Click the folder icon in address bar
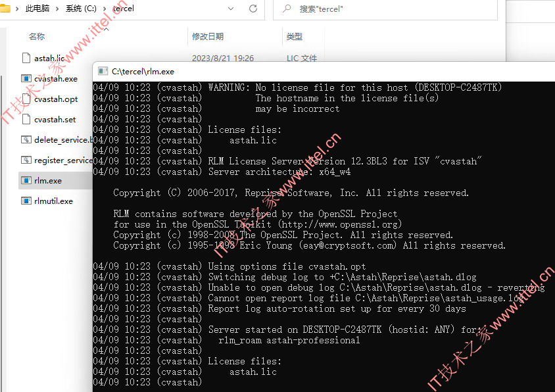This screenshot has width=555, height=392. pyautogui.click(x=5, y=8)
